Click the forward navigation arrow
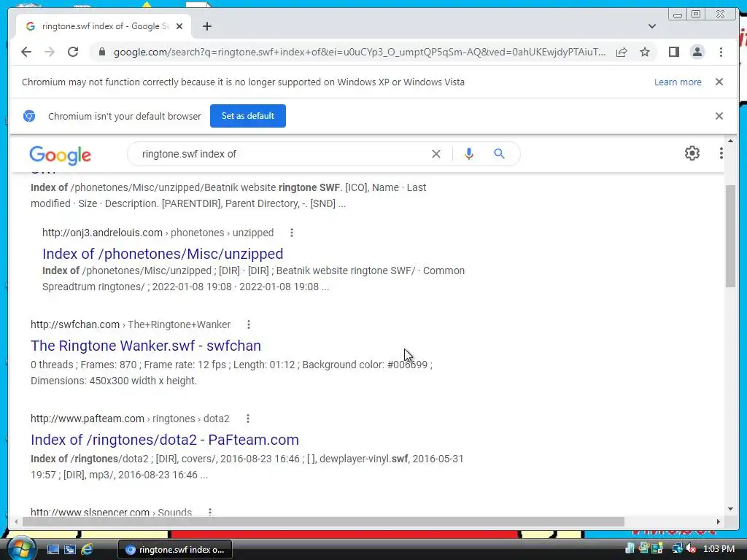Screen dimensions: 747x560 click(50, 52)
